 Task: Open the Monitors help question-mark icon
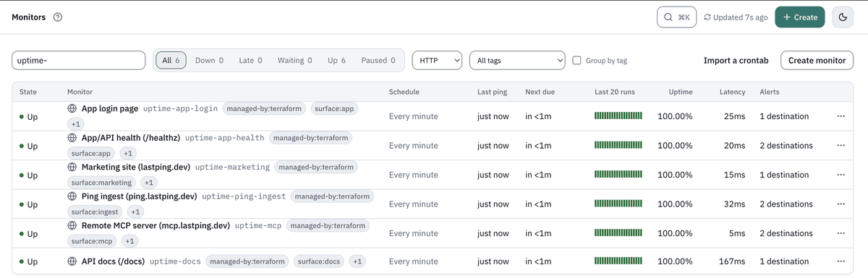coord(58,17)
